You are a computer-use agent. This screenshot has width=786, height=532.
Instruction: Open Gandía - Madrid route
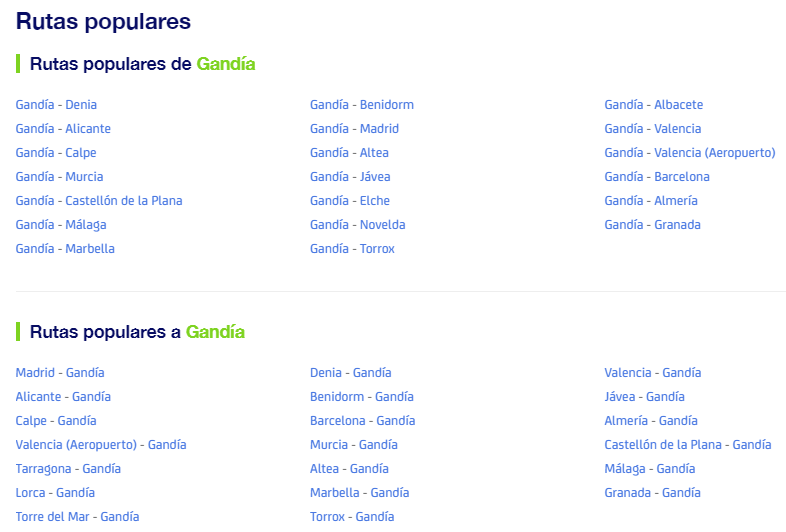pos(354,129)
